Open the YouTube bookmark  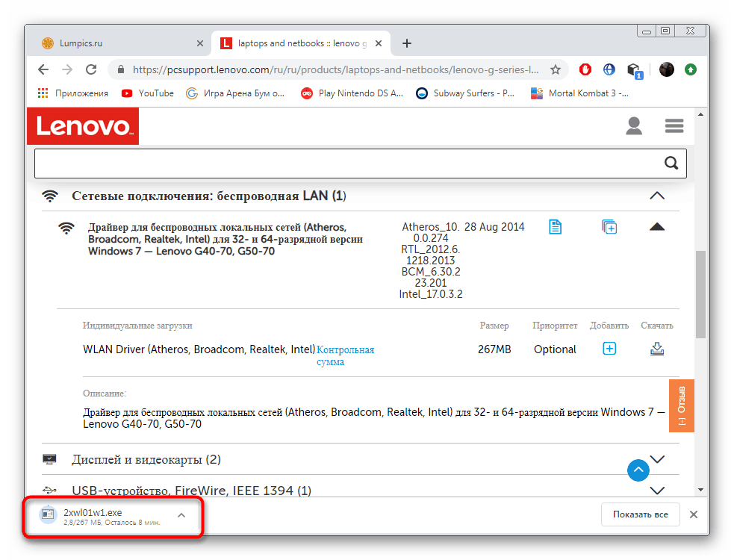click(147, 93)
